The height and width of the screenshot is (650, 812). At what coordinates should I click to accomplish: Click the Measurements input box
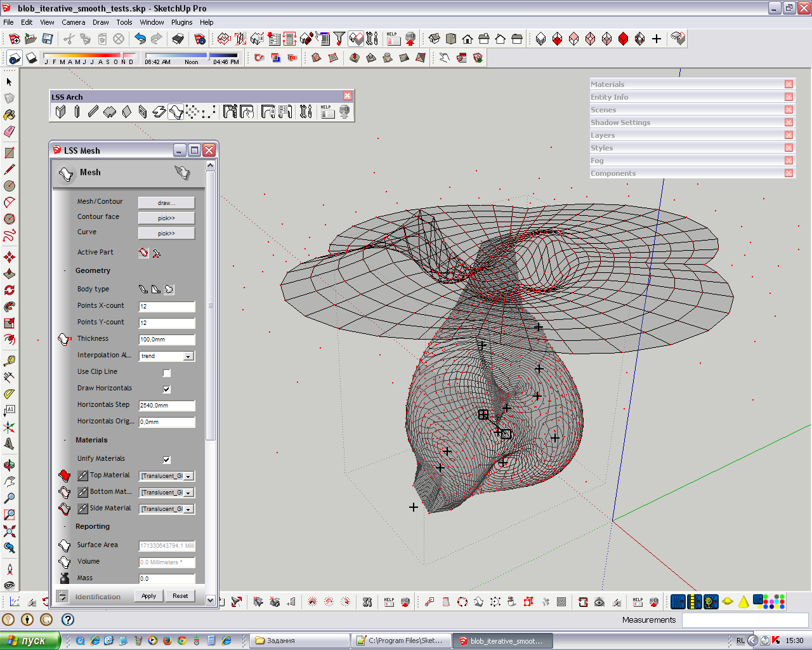[745, 620]
